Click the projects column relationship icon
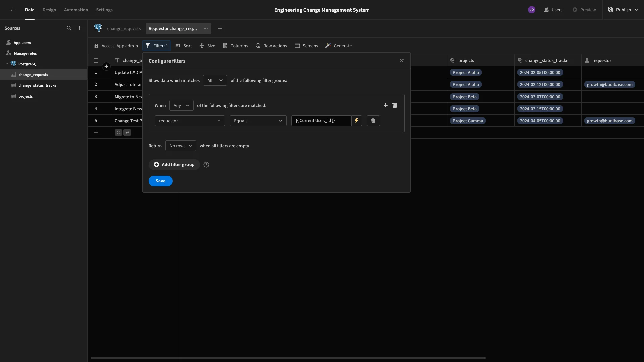644x362 pixels. pyautogui.click(x=453, y=60)
